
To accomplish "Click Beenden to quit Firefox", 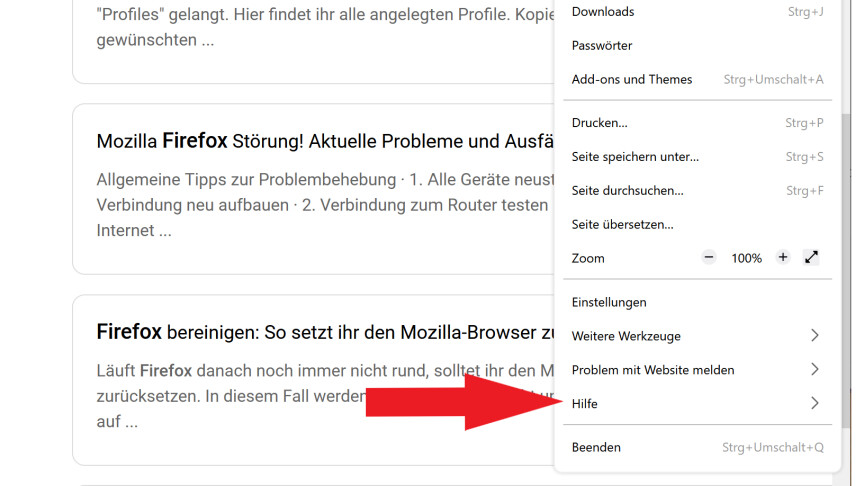I will tap(697, 447).
